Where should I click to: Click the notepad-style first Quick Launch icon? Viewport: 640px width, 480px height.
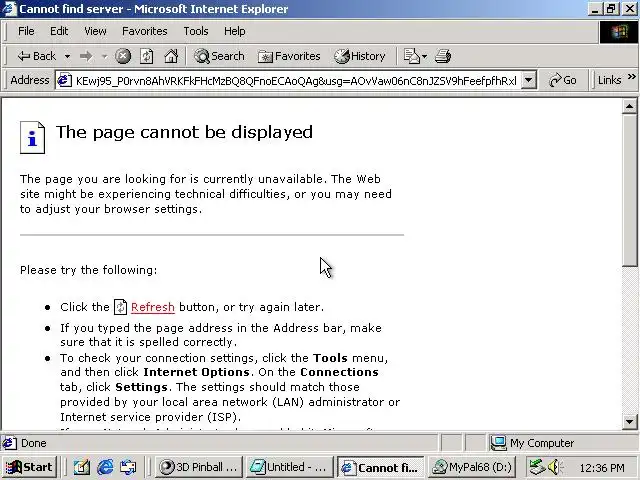point(82,467)
